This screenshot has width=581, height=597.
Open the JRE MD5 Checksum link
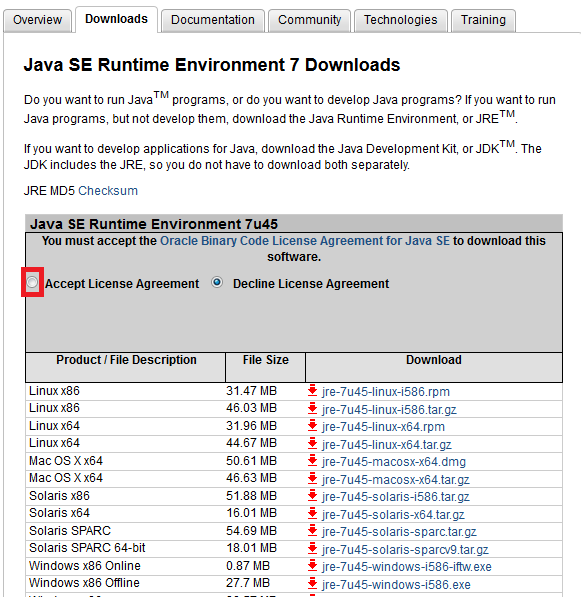(108, 190)
